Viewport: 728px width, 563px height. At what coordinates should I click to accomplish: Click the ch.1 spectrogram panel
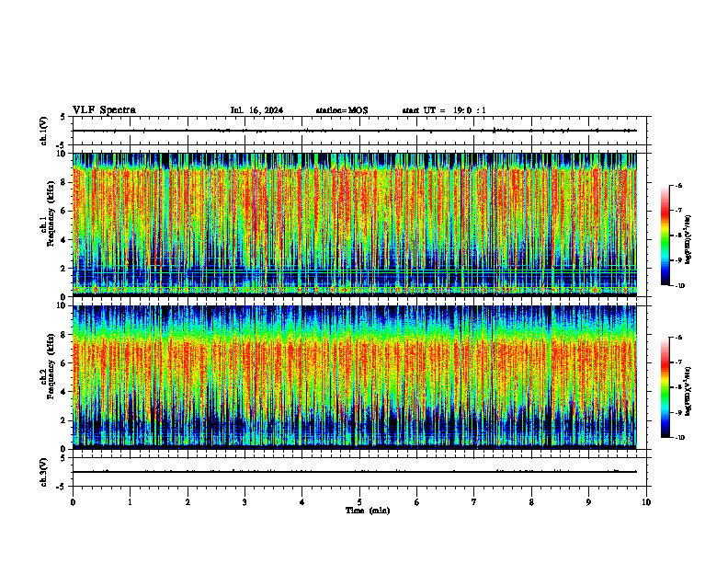coord(355,224)
